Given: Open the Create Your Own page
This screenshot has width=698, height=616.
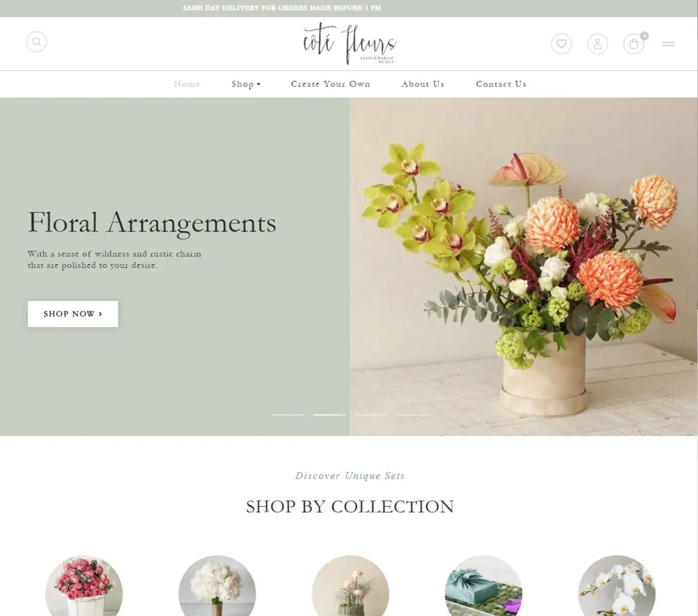Looking at the screenshot, I should [x=331, y=84].
